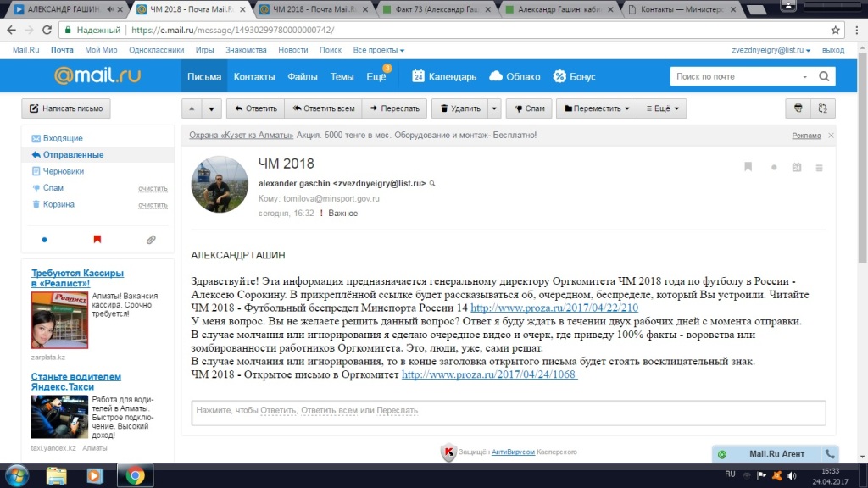Viewport: 868px width, 488px height.
Task: Expand the delete options dropdown arrow
Action: point(494,108)
